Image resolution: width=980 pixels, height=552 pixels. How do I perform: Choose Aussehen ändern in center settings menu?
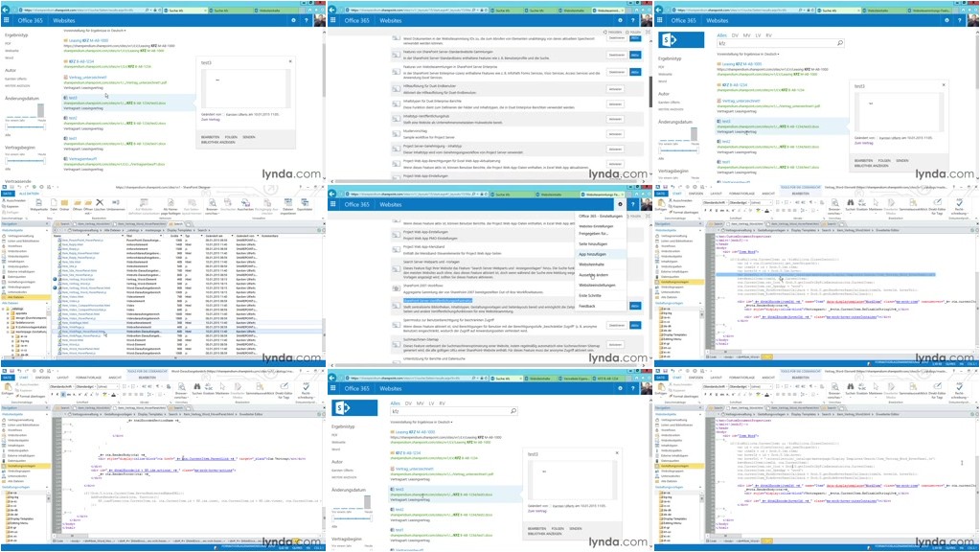click(593, 275)
